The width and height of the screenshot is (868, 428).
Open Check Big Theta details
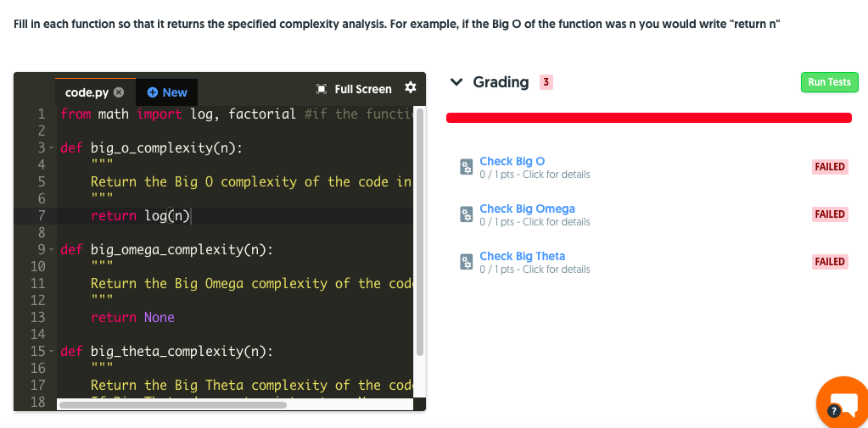[x=522, y=256]
